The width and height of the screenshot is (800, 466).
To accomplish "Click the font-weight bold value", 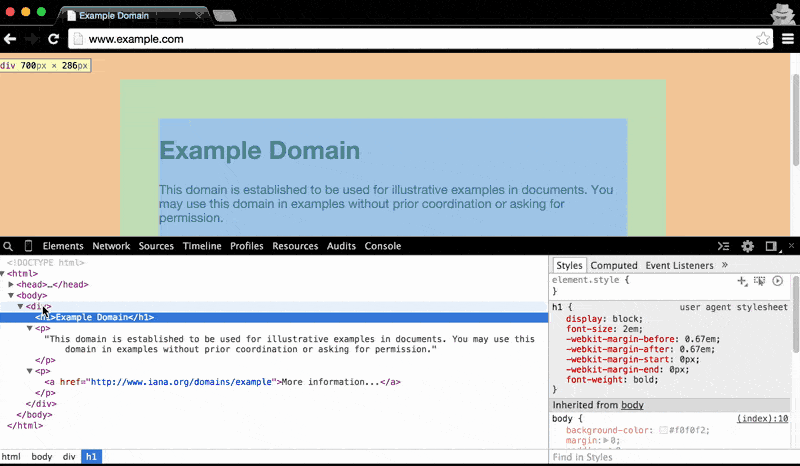I will click(644, 380).
